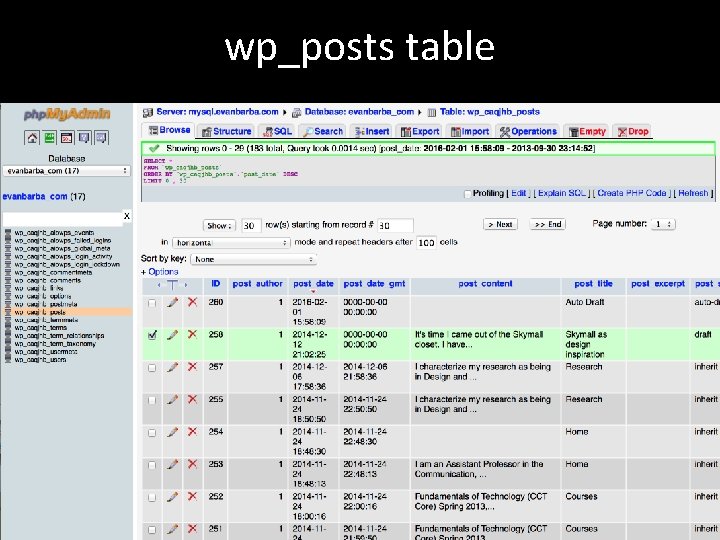Delete row 257 with the red X
Screen dimensions: 720x540
tap(192, 367)
